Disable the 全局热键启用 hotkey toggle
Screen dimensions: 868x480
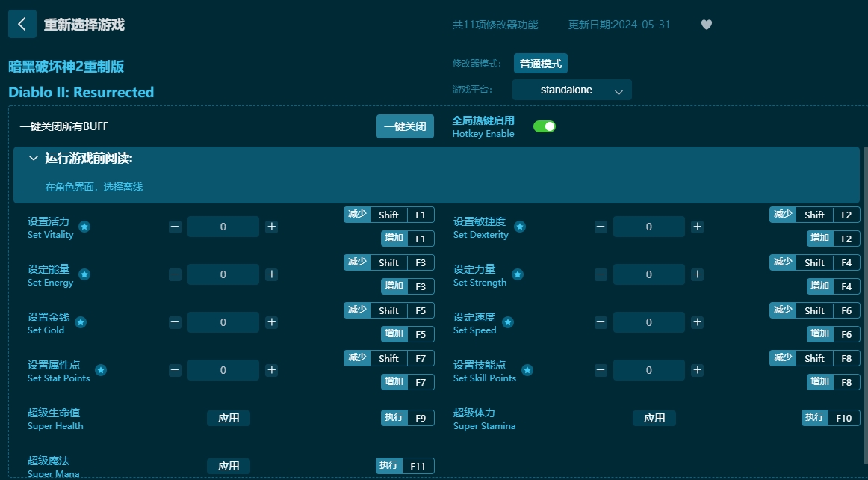(545, 126)
